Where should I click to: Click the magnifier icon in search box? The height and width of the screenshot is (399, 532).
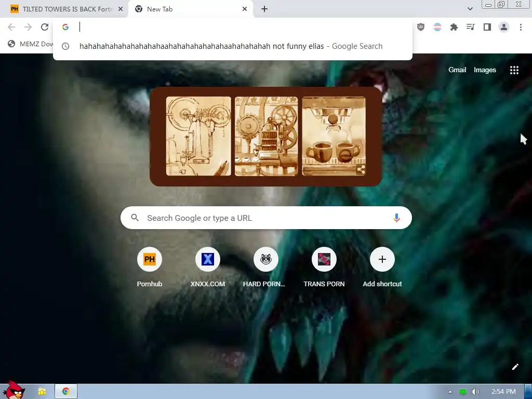coord(135,218)
